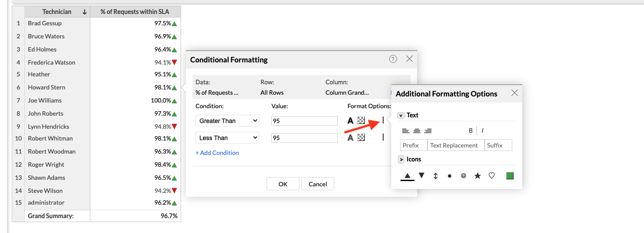Expand the Icons section
644x233 pixels.
pos(401,160)
